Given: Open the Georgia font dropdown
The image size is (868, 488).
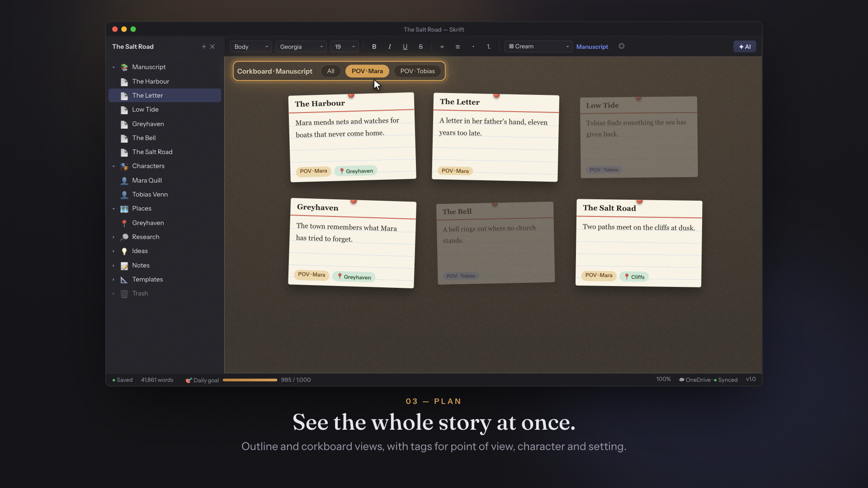Looking at the screenshot, I should (x=301, y=47).
